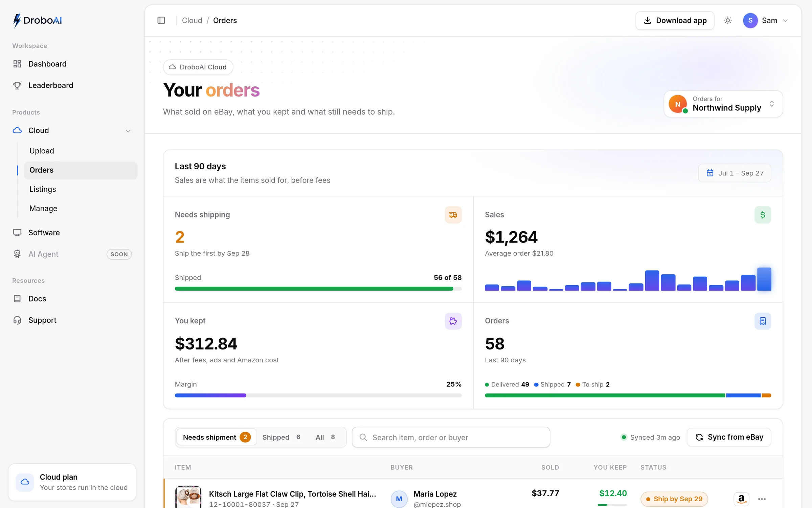This screenshot has height=508, width=812.
Task: Click the Sales dollar icon
Action: click(763, 215)
